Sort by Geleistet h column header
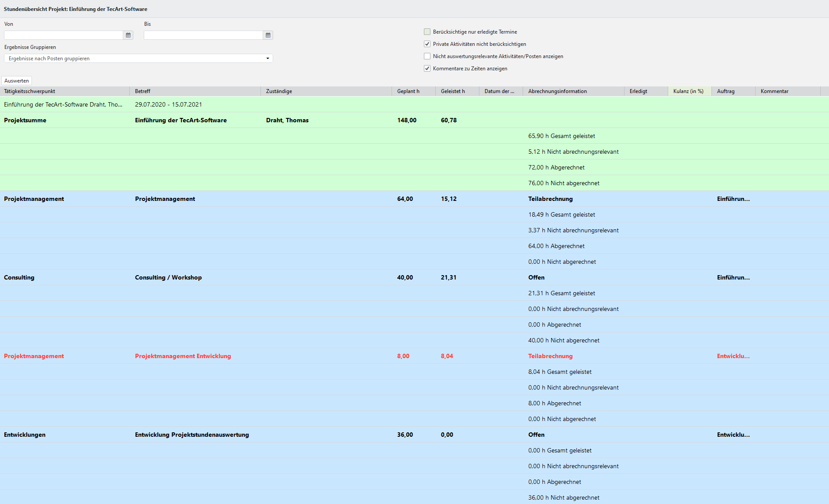Viewport: 829px width, 504px height. coord(457,91)
